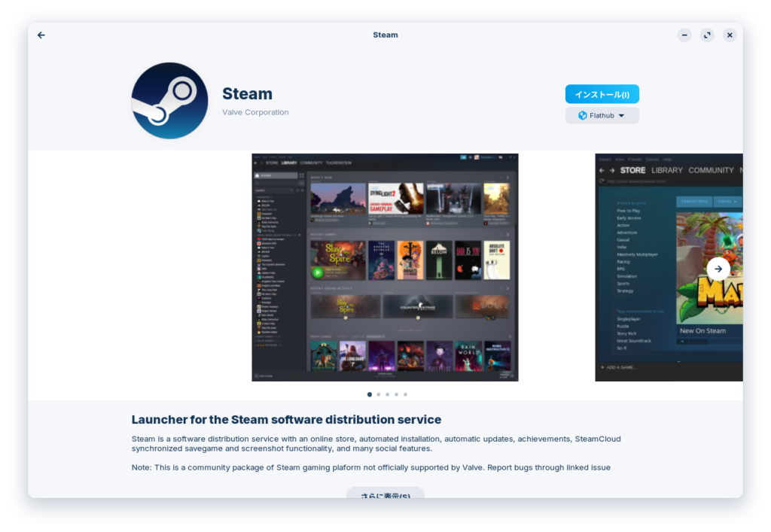Open the Steam library screenshot

tap(385, 267)
